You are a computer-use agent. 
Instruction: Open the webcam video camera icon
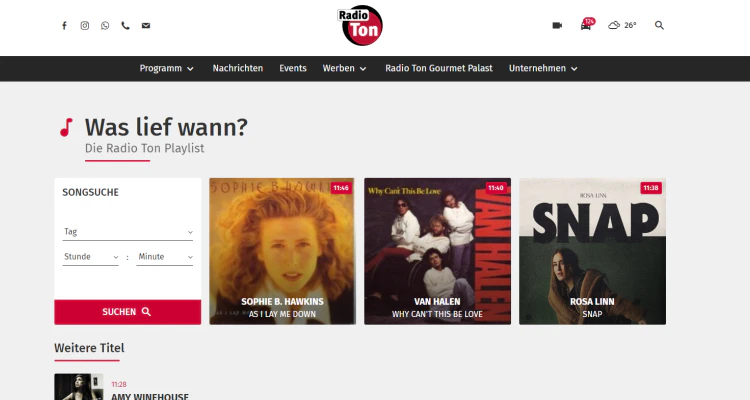pos(557,25)
